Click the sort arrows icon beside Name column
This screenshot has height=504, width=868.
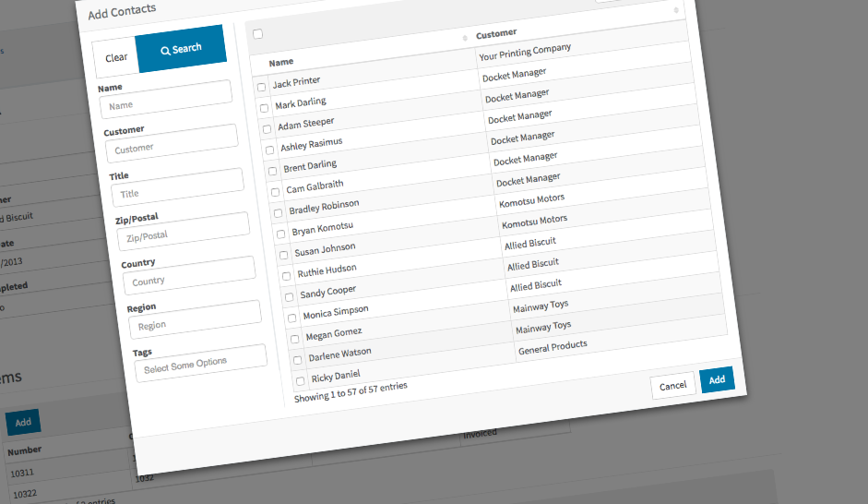pyautogui.click(x=465, y=38)
